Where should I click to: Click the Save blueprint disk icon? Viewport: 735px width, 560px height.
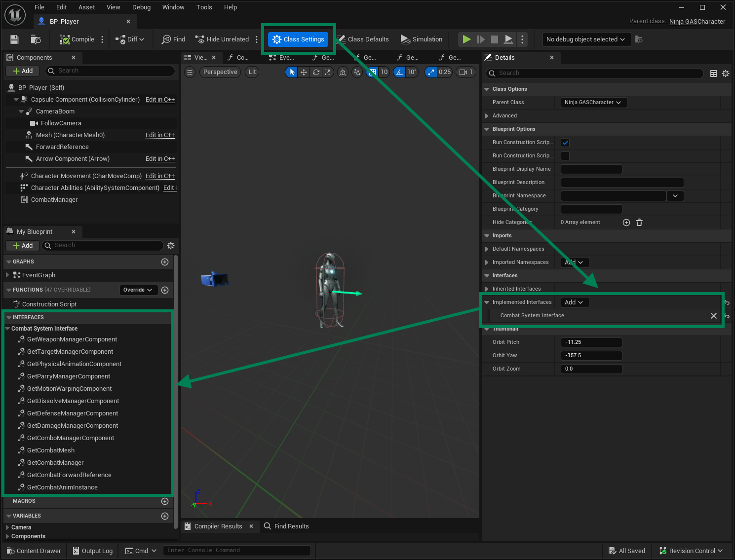tap(14, 39)
